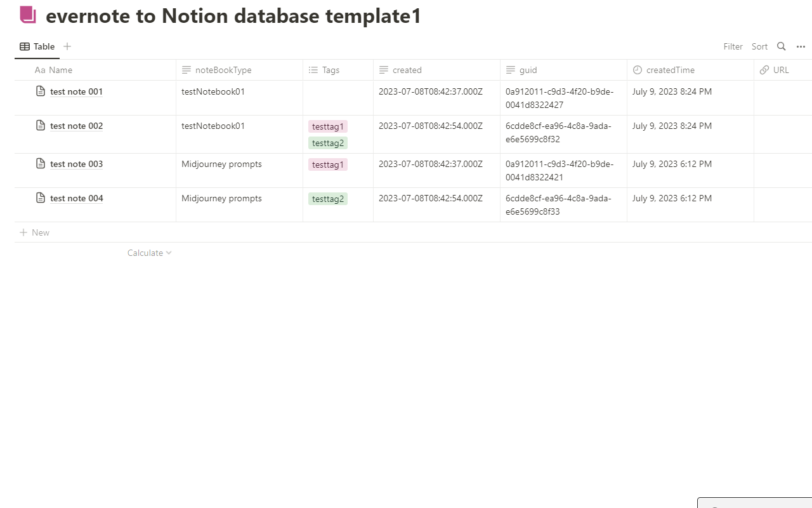The height and width of the screenshot is (508, 812).
Task: Open the test note 004 page
Action: (x=76, y=198)
